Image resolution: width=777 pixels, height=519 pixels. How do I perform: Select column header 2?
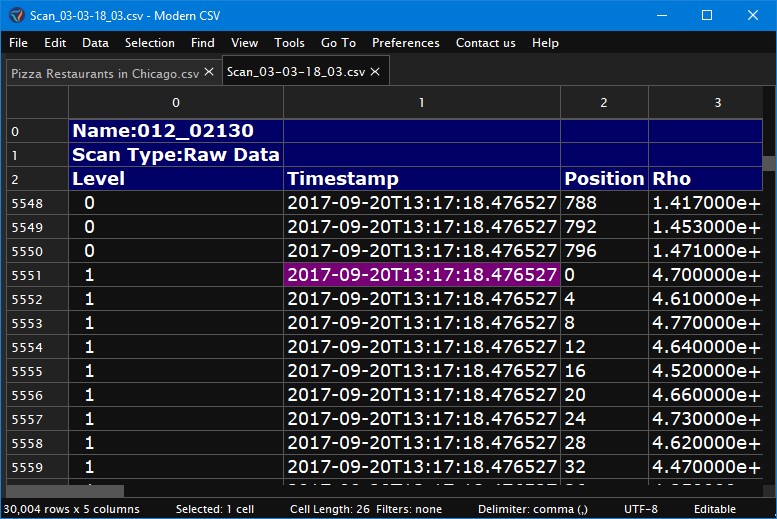click(604, 103)
